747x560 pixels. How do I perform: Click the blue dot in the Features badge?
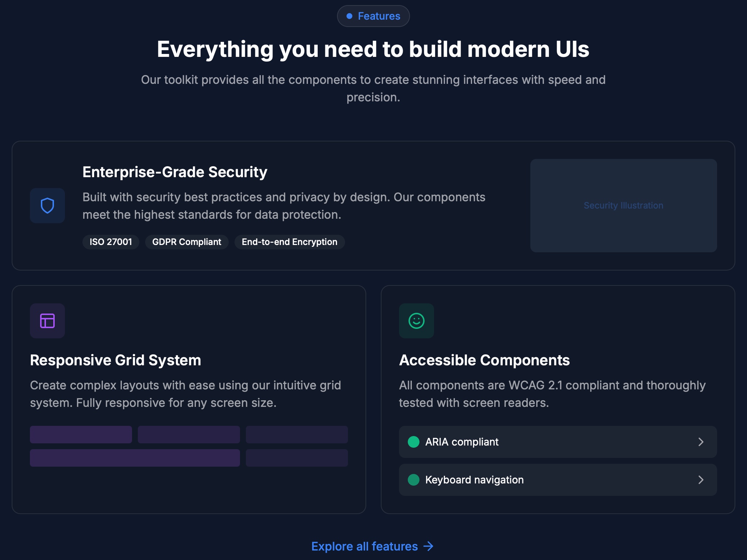point(349,16)
